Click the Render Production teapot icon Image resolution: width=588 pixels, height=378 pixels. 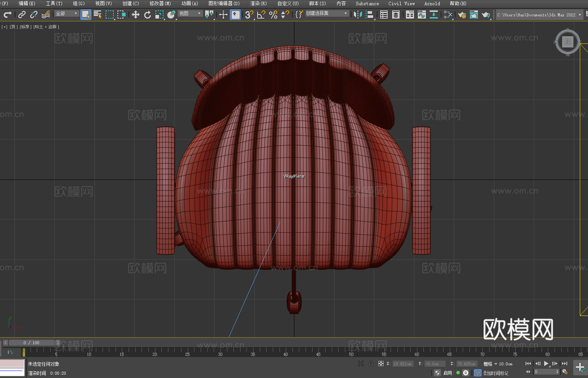click(486, 14)
